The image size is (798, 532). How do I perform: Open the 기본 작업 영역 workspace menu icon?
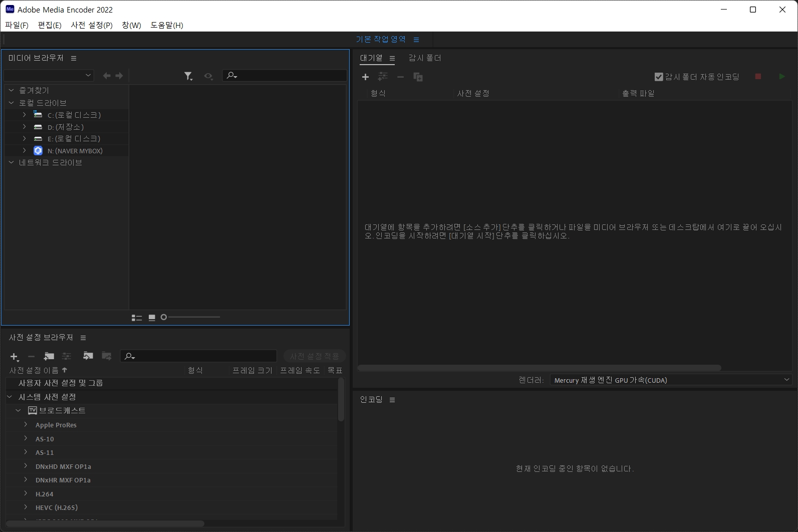tap(416, 40)
